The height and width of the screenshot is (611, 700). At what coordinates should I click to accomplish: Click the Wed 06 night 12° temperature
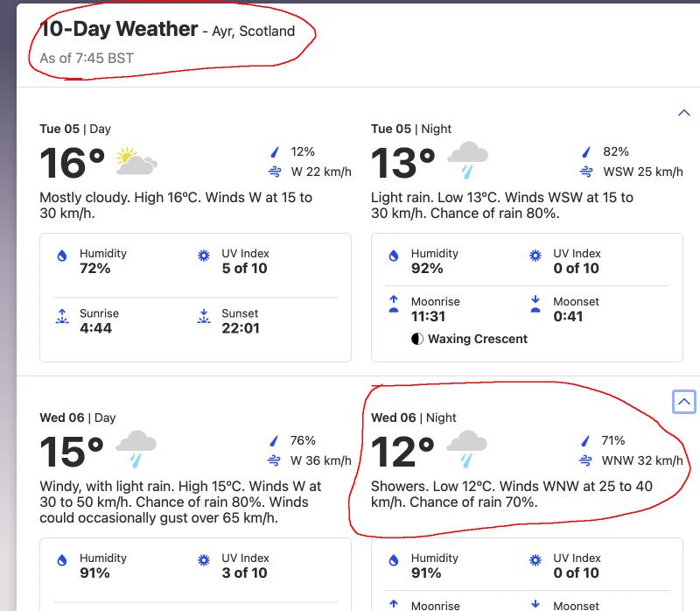(x=402, y=453)
